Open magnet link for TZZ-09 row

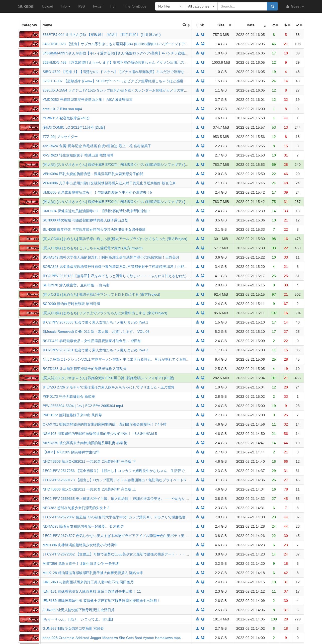pyautogui.click(x=203, y=137)
